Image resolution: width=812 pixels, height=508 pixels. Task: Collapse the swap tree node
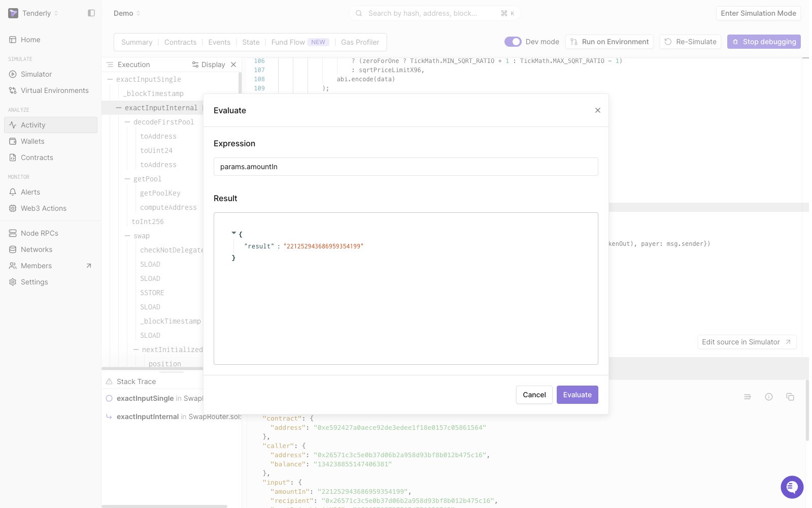[x=127, y=236]
